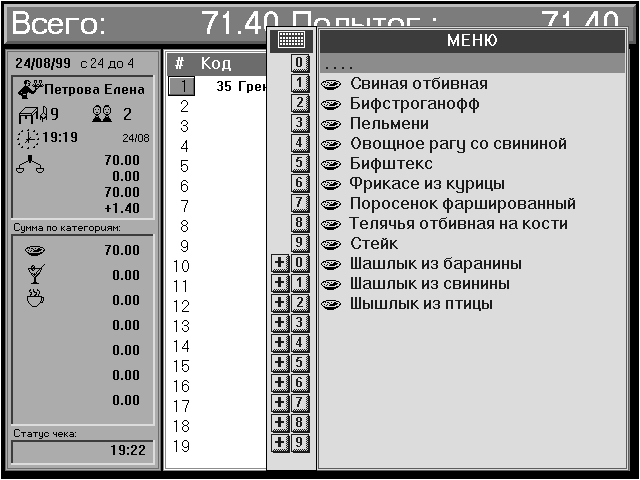
Task: Click the +1.40 surcharge value
Action: click(122, 209)
